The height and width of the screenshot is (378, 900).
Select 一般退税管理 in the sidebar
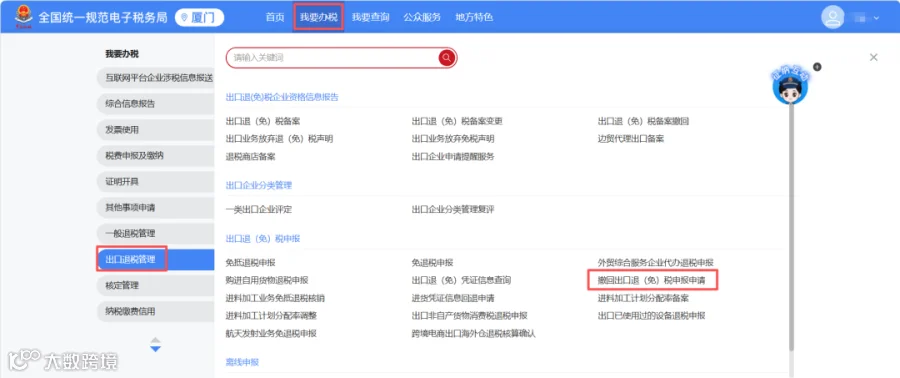point(156,233)
